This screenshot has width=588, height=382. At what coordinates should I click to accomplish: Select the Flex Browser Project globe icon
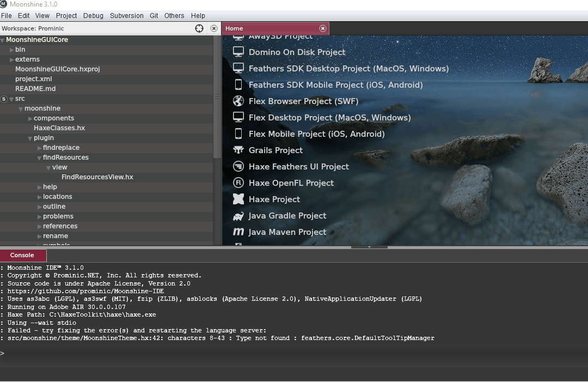pyautogui.click(x=237, y=101)
